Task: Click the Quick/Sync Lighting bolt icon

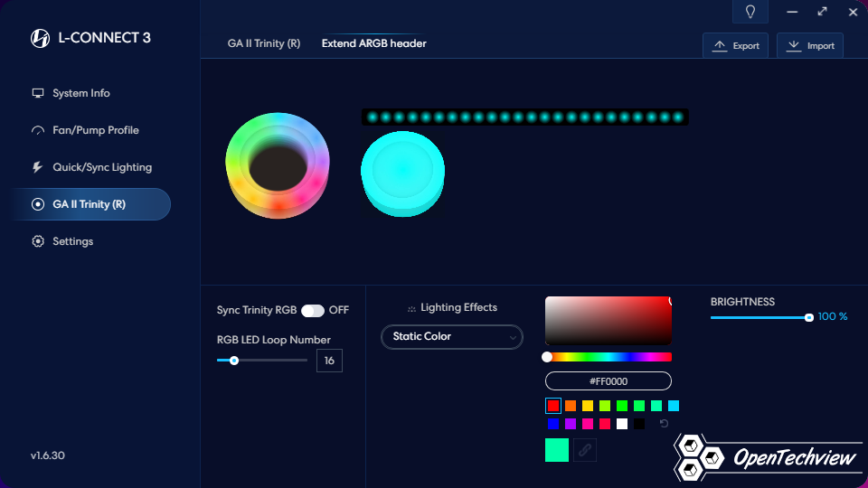Action: (37, 167)
